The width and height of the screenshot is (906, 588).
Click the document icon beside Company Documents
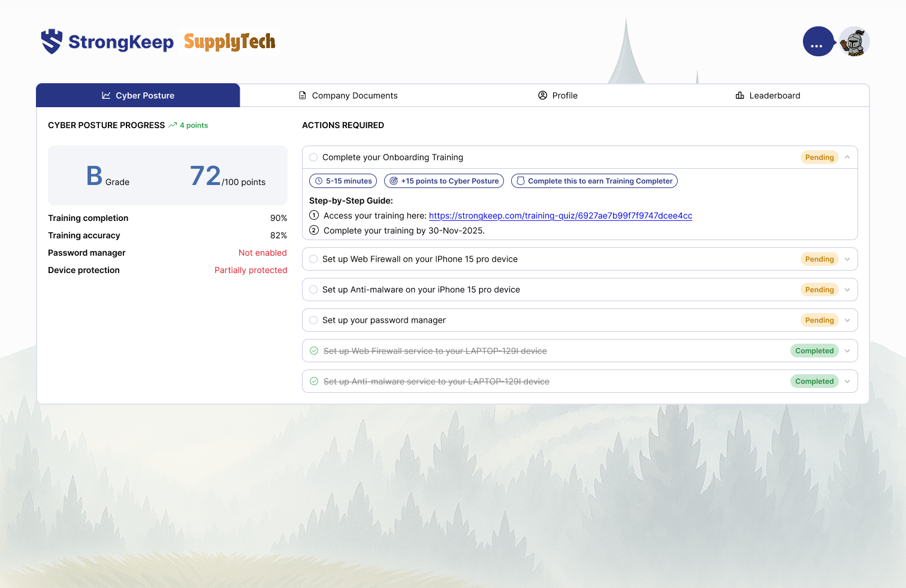(x=303, y=95)
